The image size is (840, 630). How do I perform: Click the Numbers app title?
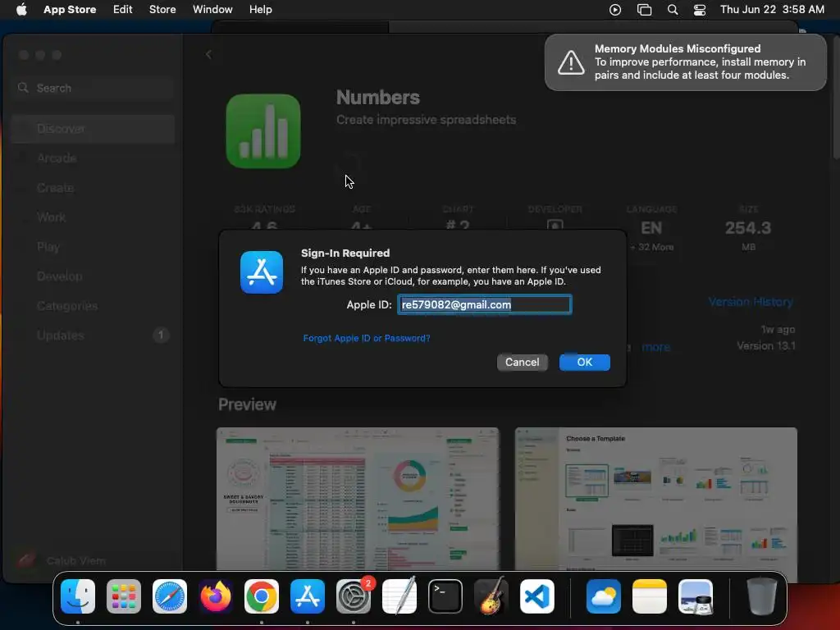click(377, 98)
